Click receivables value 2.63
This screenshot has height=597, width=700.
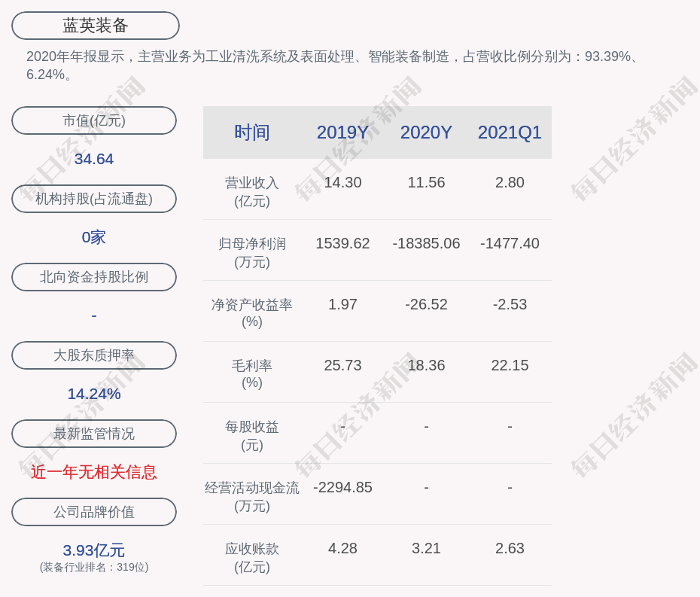pyautogui.click(x=510, y=548)
